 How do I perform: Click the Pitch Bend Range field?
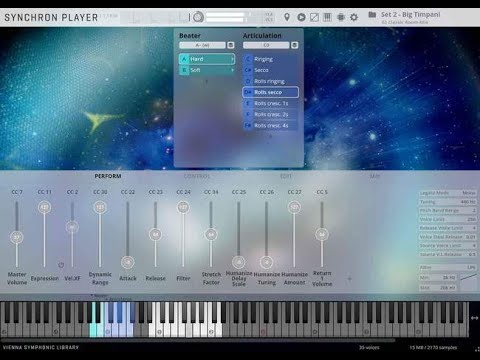point(448,211)
